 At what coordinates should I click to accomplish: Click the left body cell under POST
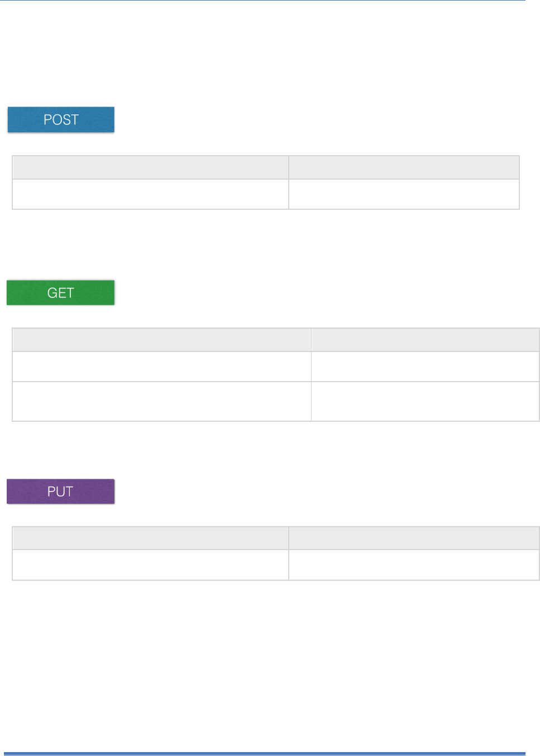150,194
